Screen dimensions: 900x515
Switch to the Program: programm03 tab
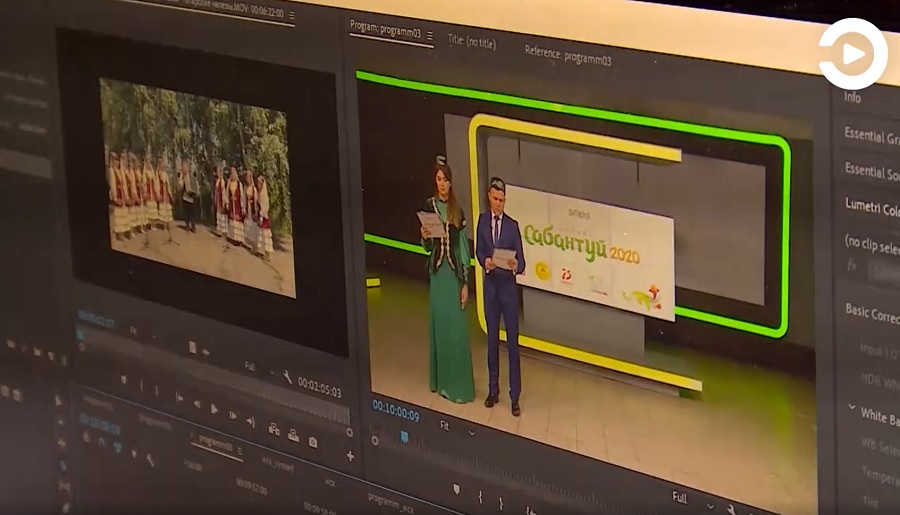click(x=385, y=30)
